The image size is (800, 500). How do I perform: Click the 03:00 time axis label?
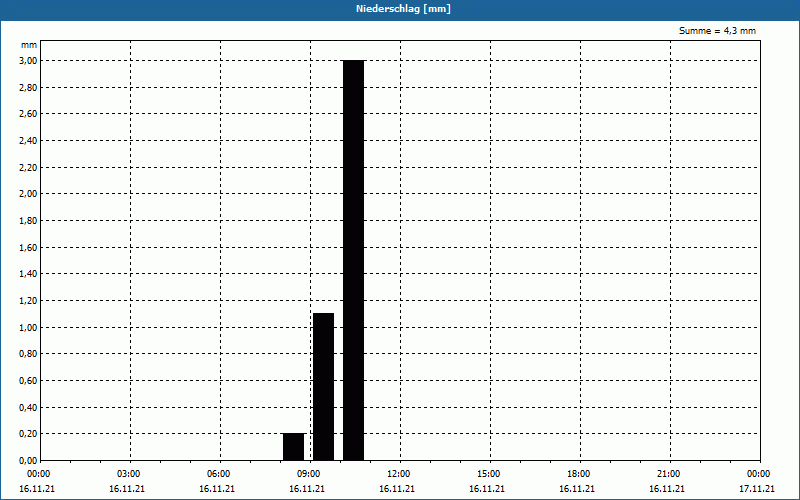tap(129, 474)
